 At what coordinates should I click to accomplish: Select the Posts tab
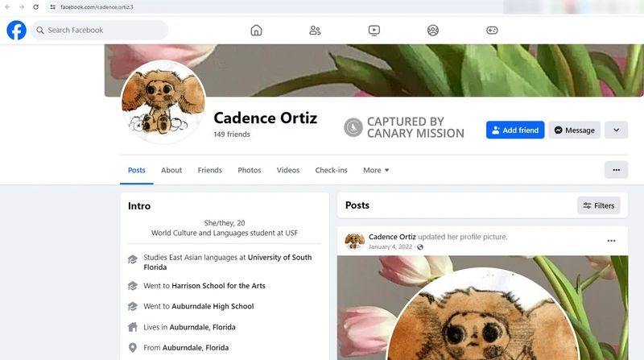click(x=136, y=170)
